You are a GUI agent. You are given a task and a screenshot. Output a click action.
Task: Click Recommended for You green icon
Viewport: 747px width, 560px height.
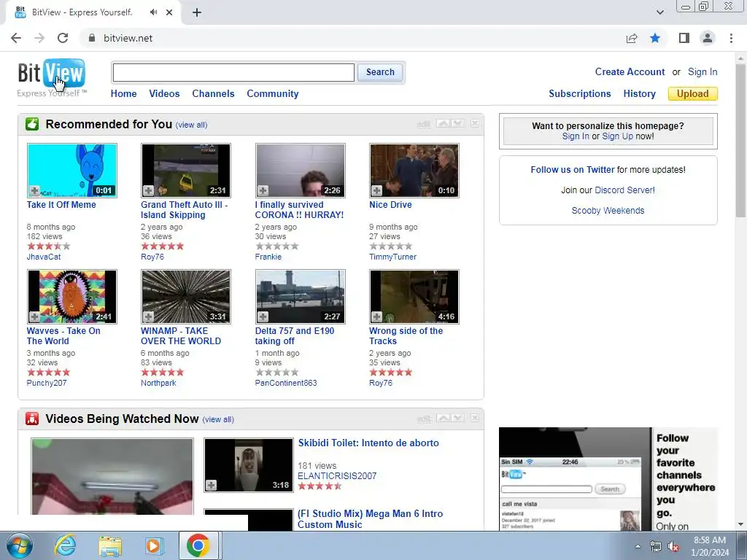32,124
